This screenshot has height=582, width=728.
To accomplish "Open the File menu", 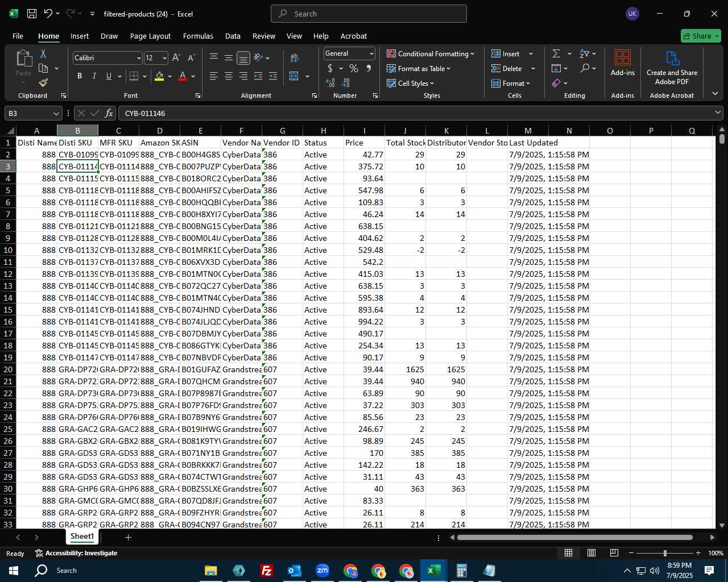I will click(x=18, y=36).
